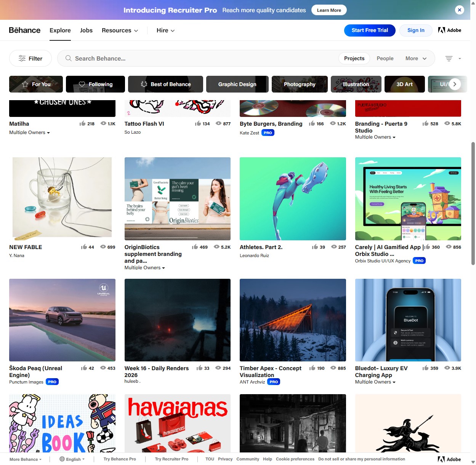Screen dimensions: 476x465
Task: Click the page vertical scrollbar
Action: [473, 204]
